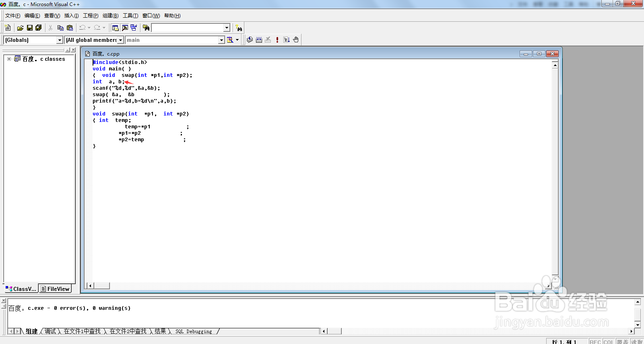Click inside the Find text field

pyautogui.click(x=187, y=28)
